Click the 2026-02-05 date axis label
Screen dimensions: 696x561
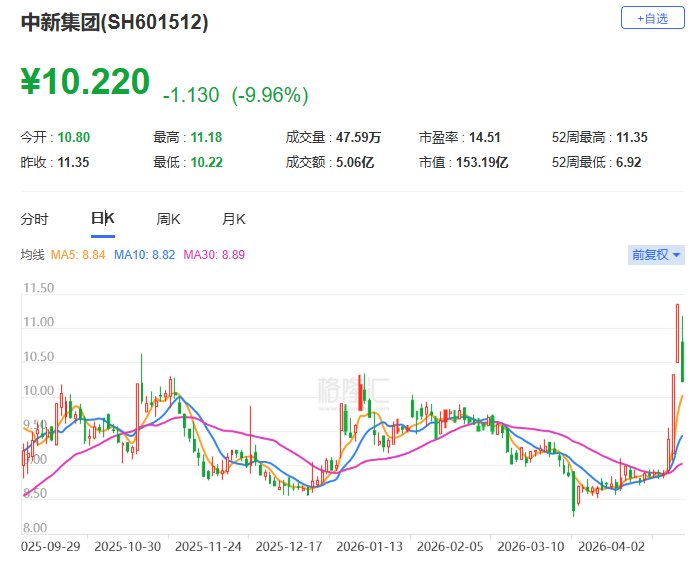(x=450, y=546)
